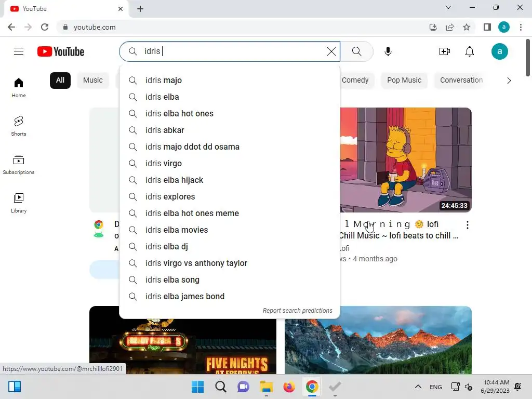Choose suggestion 'idris elba james bond'

click(x=230, y=297)
